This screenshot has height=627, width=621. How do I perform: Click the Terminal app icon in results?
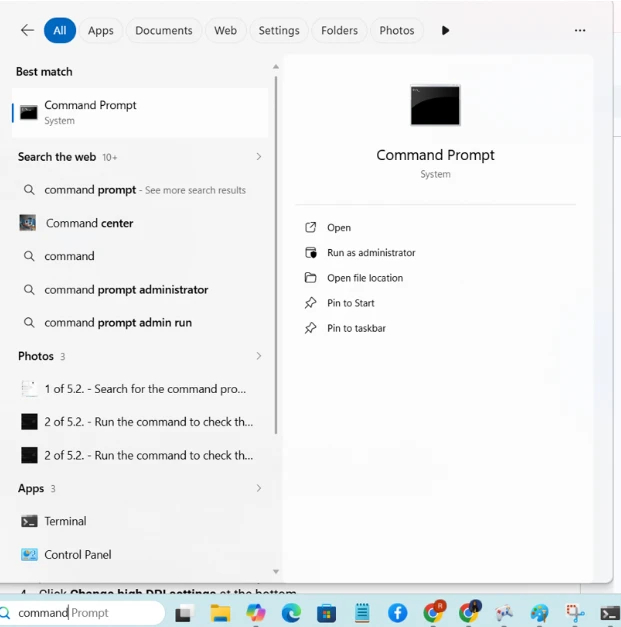pos(29,521)
